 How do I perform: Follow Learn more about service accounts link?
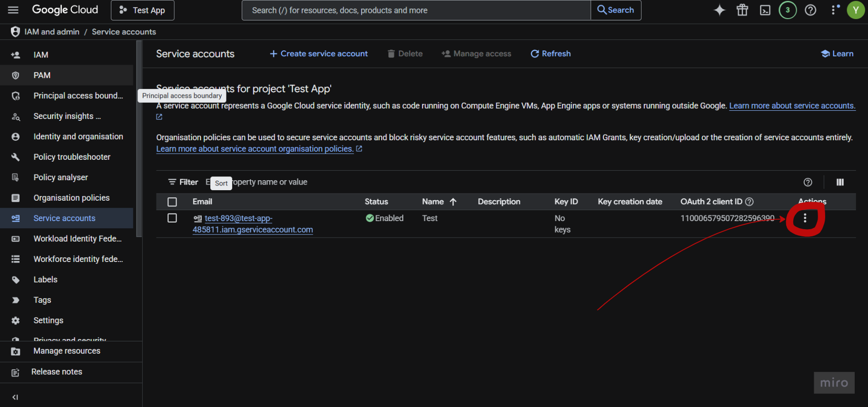tap(792, 106)
